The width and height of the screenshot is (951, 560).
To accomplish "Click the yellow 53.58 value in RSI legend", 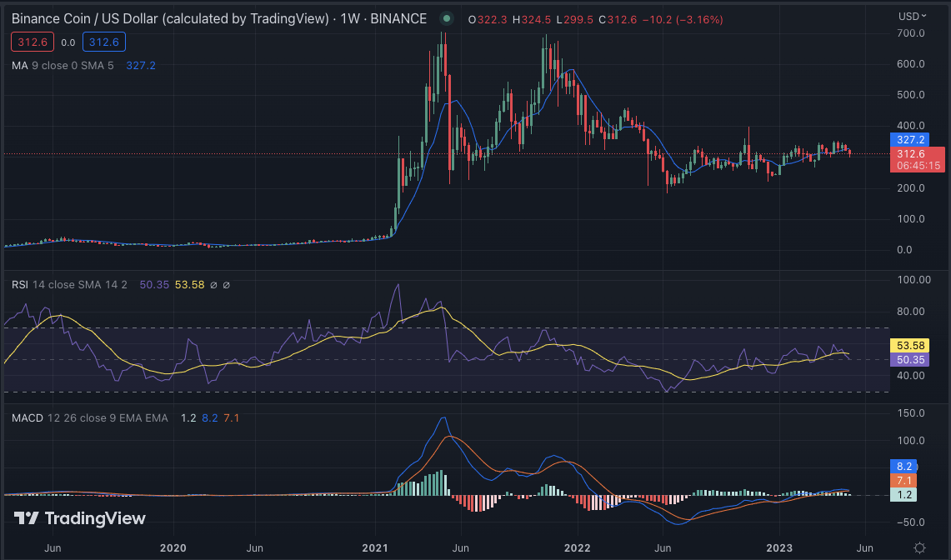I will tap(190, 284).
